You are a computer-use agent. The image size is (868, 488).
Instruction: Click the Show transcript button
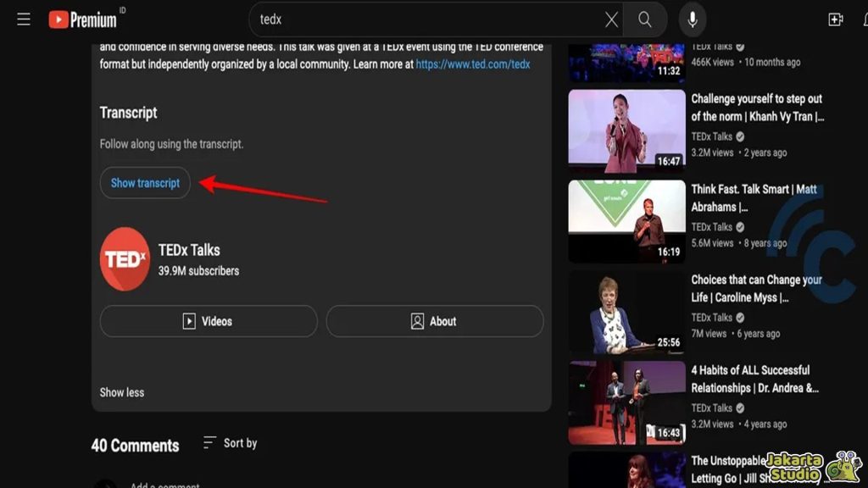tap(145, 183)
